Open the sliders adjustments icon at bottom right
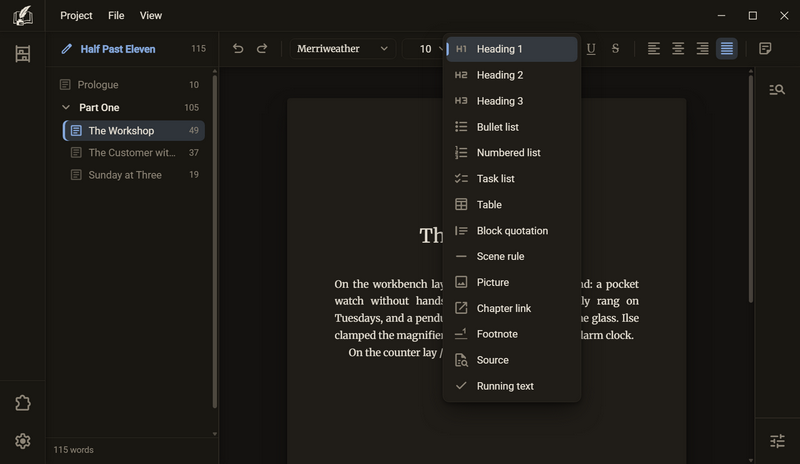 [x=777, y=441]
